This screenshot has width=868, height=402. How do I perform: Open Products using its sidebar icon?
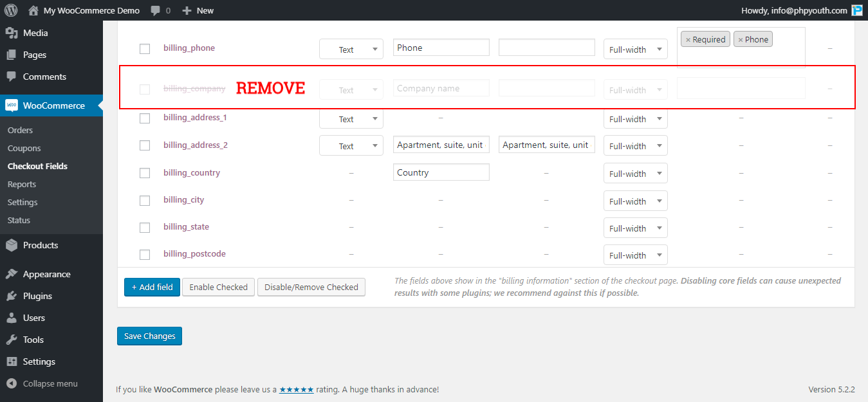coord(13,245)
